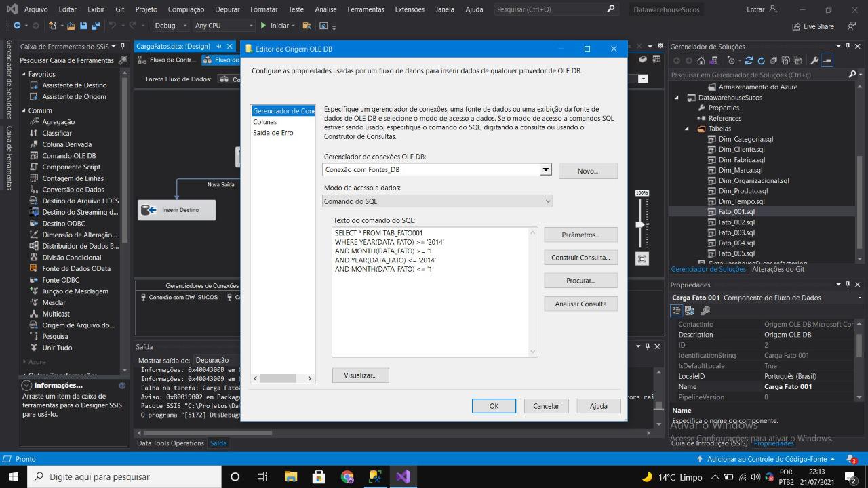Switch to the Data Tools Operations tab

coord(170,443)
